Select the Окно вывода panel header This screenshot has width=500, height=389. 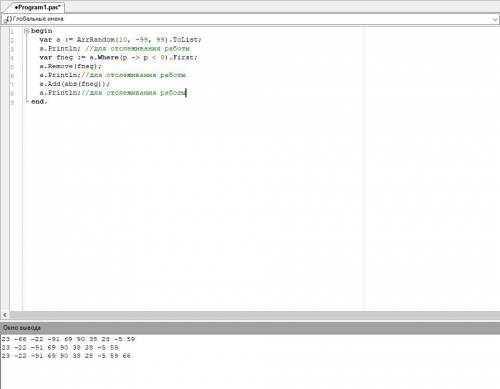tap(250, 328)
